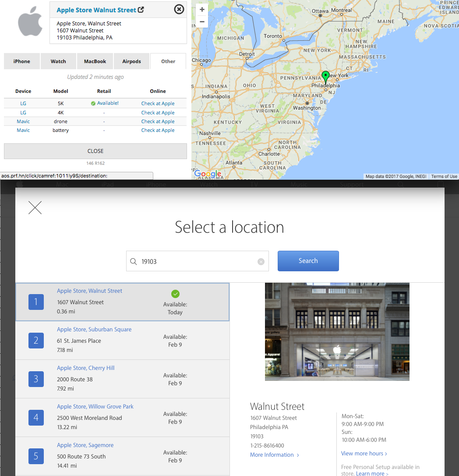Open map Terms of Use link

coord(444,176)
